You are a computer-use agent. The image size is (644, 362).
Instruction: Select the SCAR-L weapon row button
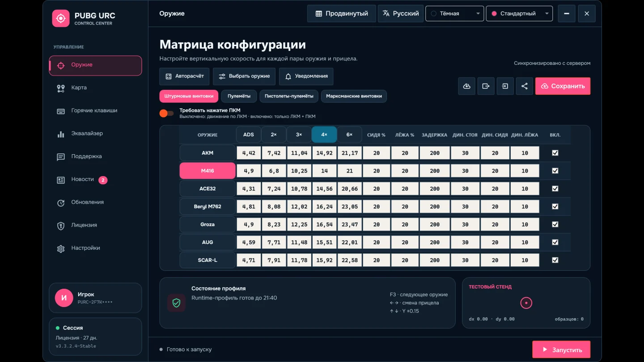[208, 260]
